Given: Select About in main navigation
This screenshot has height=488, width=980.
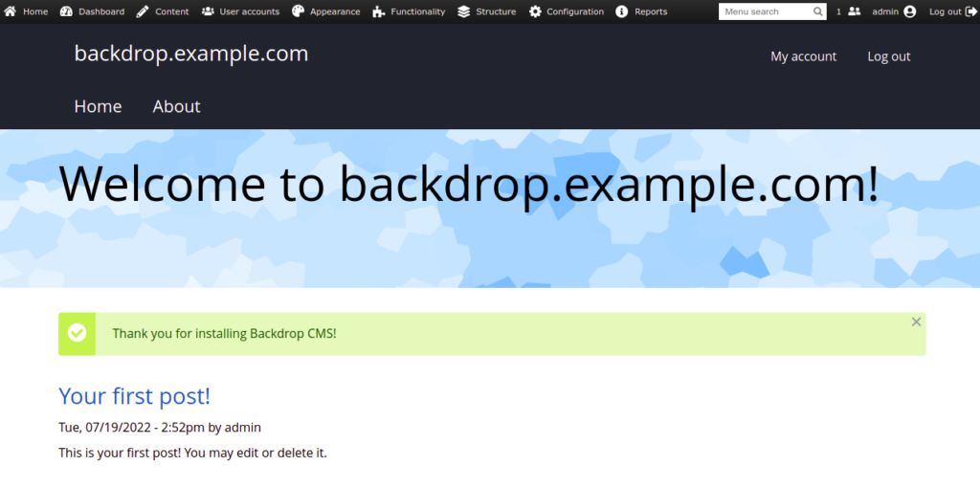Looking at the screenshot, I should coord(177,106).
